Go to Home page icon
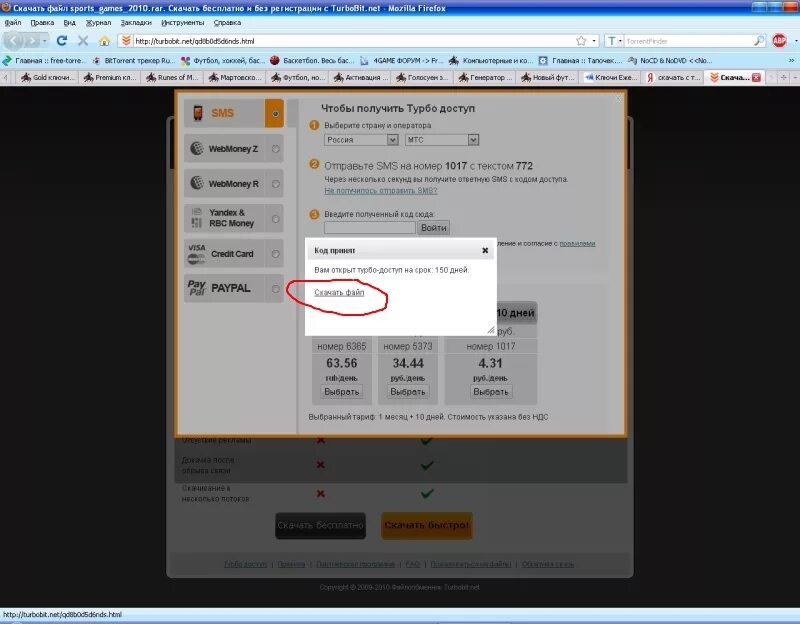The width and height of the screenshot is (800, 624). pos(104,41)
